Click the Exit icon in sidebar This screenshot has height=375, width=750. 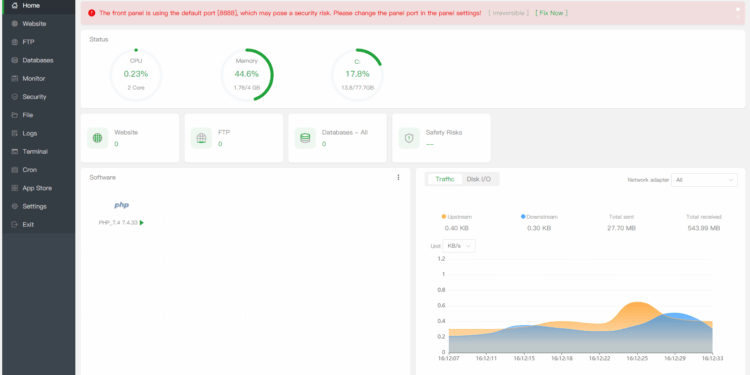pyautogui.click(x=14, y=224)
